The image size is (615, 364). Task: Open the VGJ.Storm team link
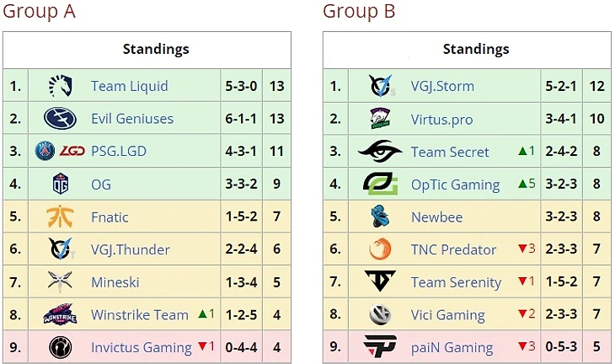pos(442,86)
